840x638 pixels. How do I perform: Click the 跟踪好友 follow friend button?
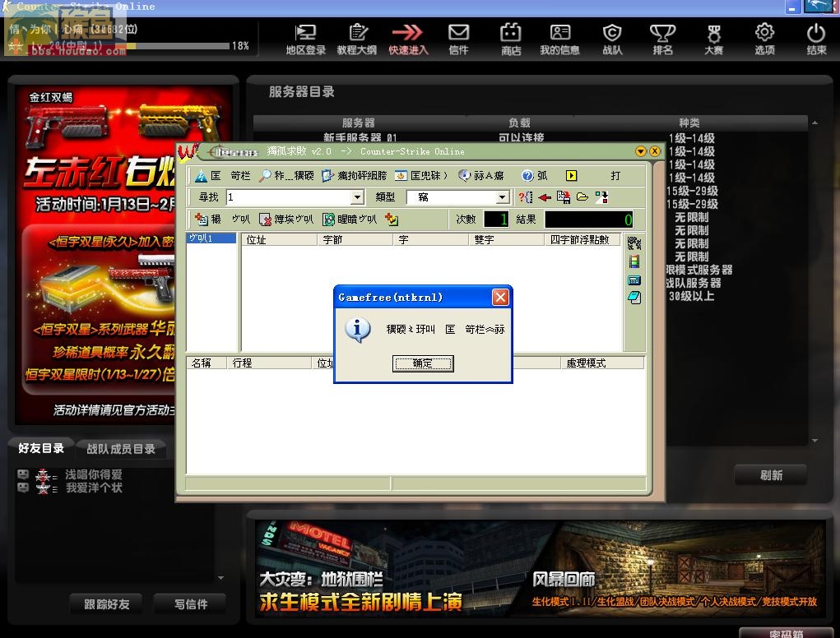107,604
